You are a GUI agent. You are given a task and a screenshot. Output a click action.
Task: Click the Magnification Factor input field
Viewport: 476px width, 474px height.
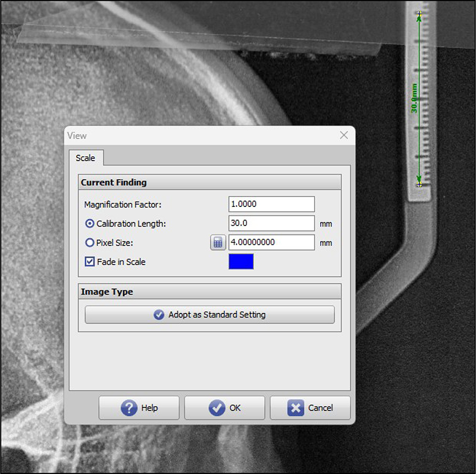[x=271, y=204]
